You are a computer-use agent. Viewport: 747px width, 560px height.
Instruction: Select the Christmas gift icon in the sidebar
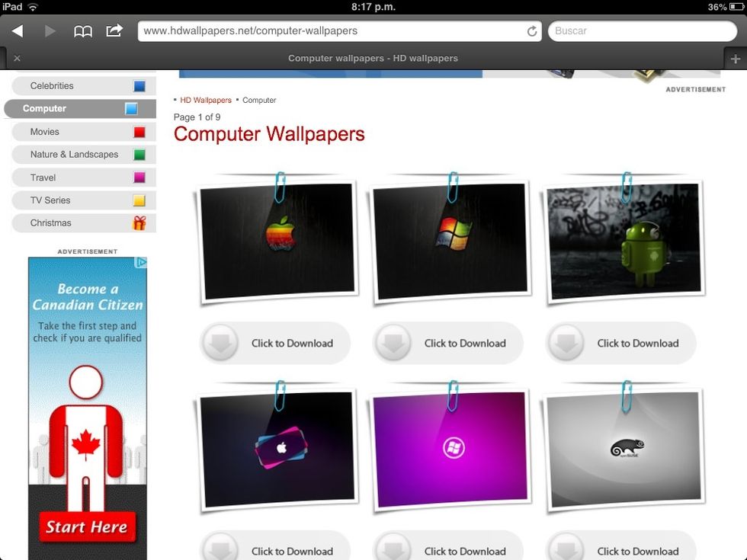point(139,222)
